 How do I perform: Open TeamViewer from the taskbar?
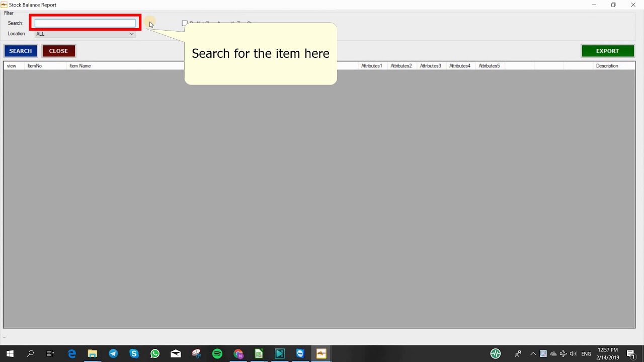[x=300, y=354]
